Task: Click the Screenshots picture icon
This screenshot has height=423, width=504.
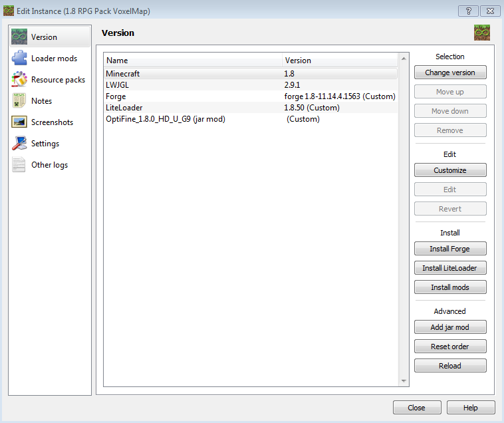Action: pyautogui.click(x=19, y=122)
